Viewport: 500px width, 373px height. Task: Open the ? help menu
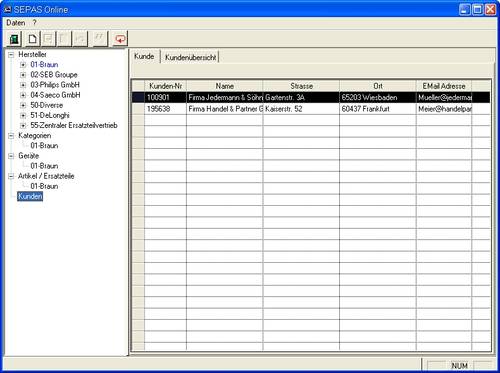click(34, 23)
